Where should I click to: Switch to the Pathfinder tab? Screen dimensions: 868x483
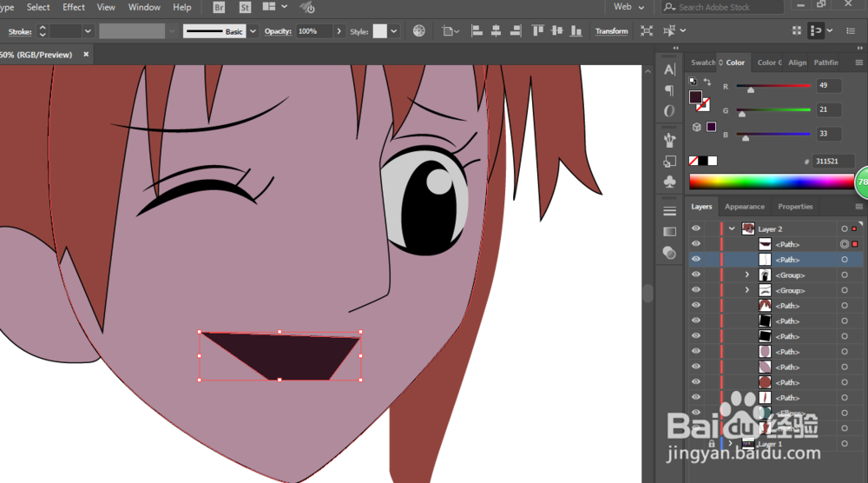[826, 63]
